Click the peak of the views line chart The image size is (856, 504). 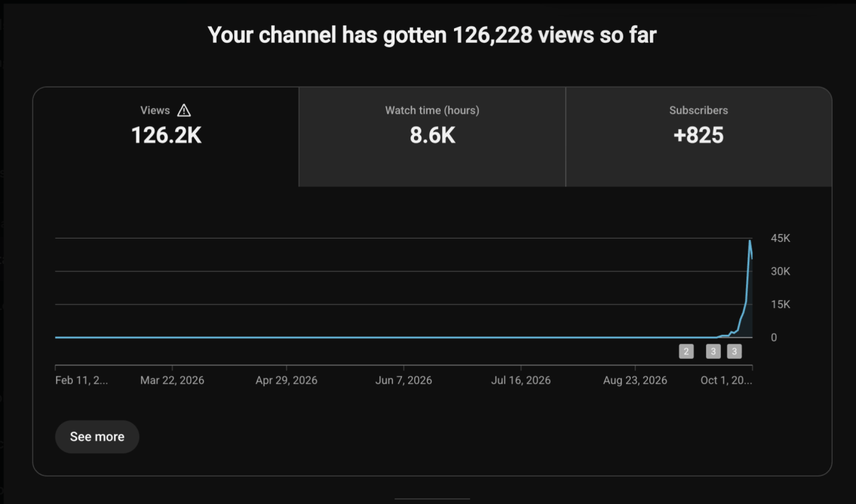750,241
